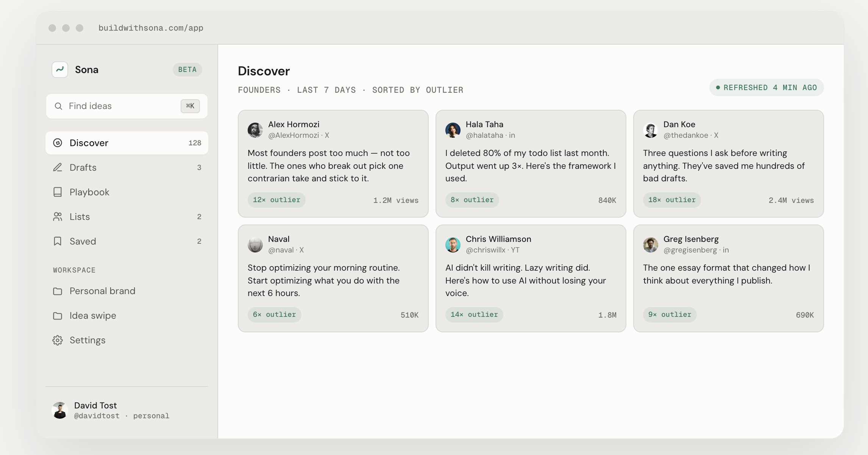This screenshot has width=868, height=455.
Task: Click Alex Hormozi's avatar
Action: click(x=255, y=130)
